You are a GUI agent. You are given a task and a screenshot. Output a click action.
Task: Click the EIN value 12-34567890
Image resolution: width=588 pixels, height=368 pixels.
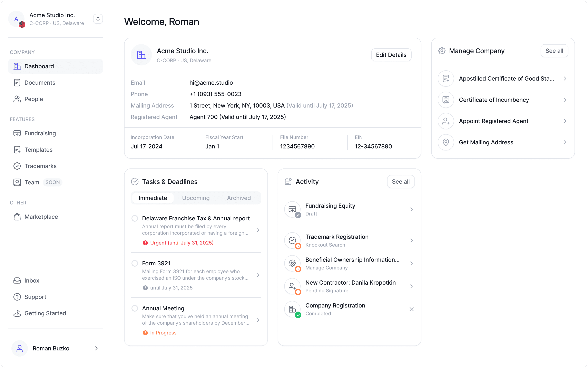coord(373,146)
